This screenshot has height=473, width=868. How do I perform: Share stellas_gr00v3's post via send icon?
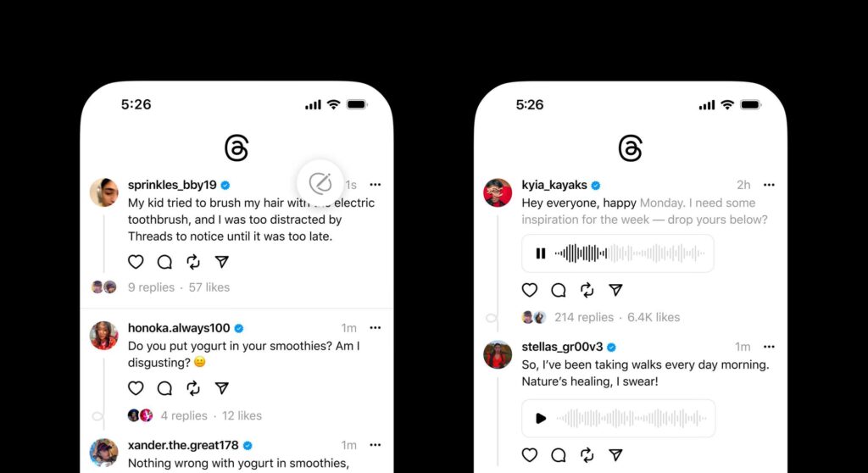click(615, 454)
